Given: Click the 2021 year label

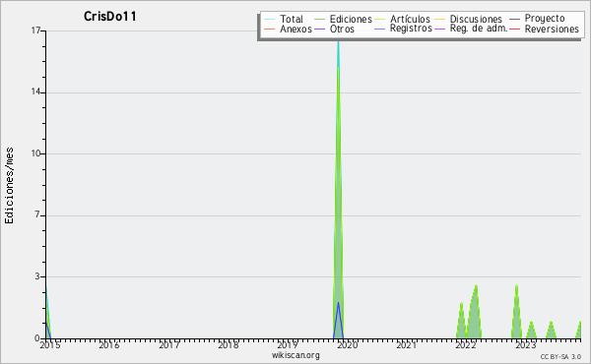Looking at the screenshot, I should coord(406,345).
